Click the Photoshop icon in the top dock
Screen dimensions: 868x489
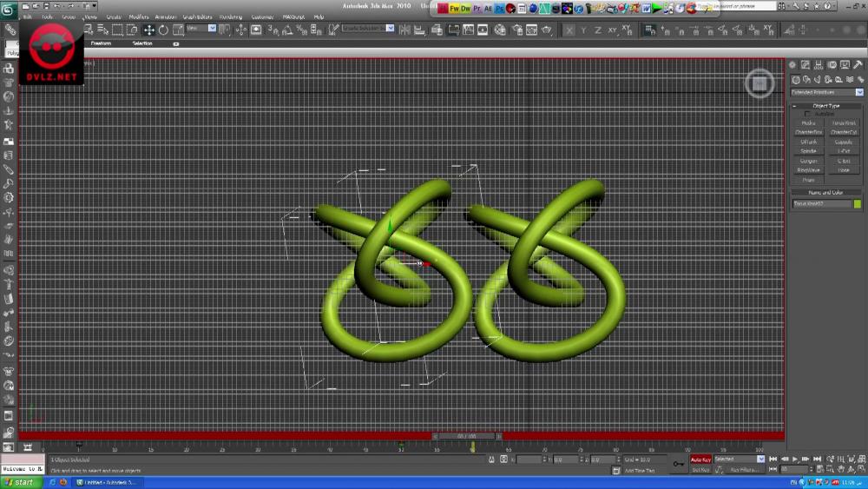coord(499,8)
